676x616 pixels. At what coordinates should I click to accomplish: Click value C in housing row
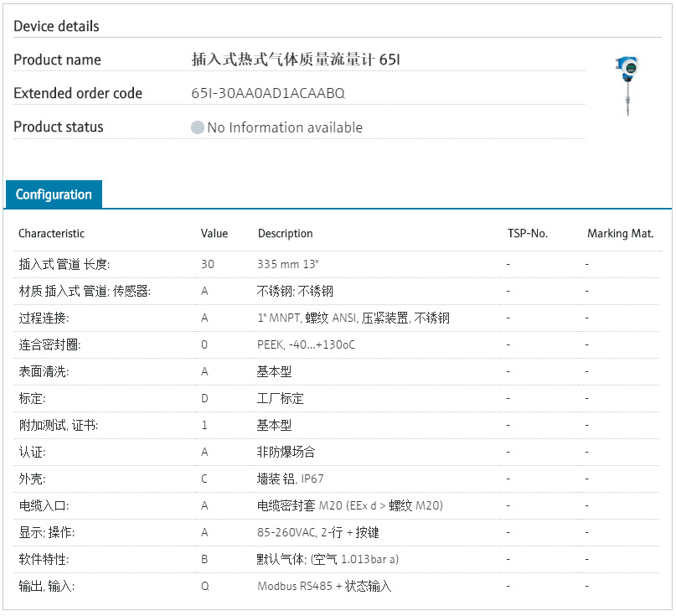click(204, 479)
